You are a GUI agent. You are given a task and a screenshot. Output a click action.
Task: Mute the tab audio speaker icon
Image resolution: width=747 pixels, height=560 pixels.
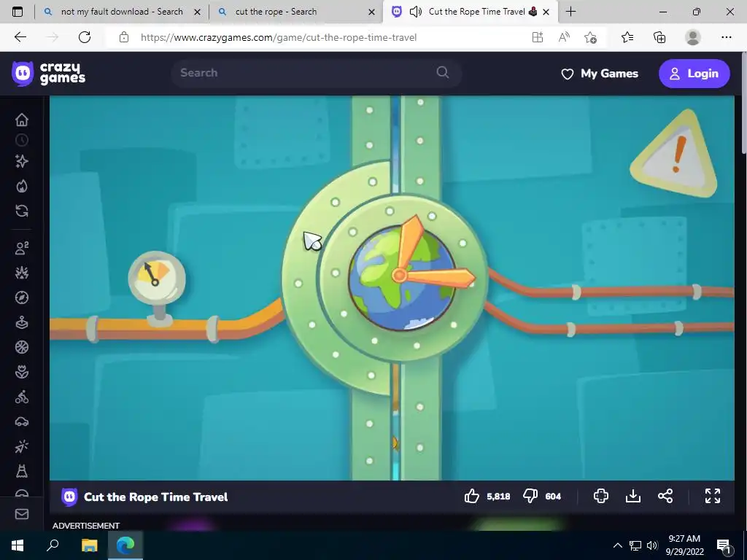tap(415, 12)
